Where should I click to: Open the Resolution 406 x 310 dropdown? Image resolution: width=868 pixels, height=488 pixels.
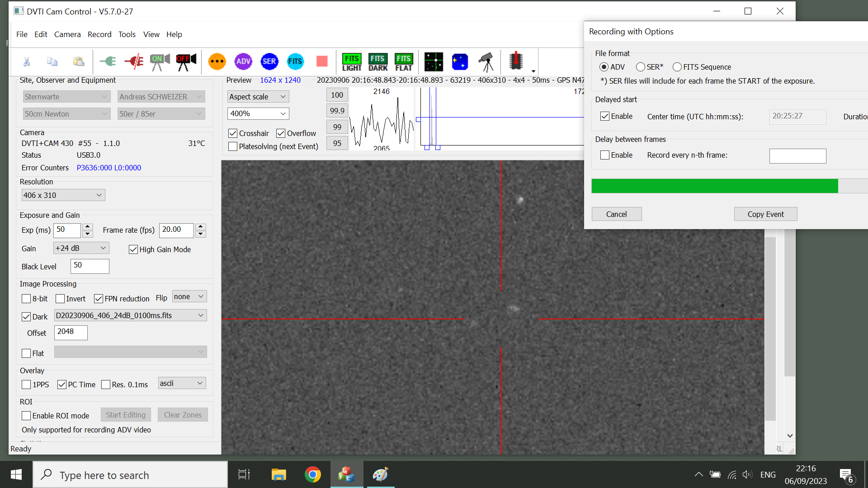[x=63, y=195]
